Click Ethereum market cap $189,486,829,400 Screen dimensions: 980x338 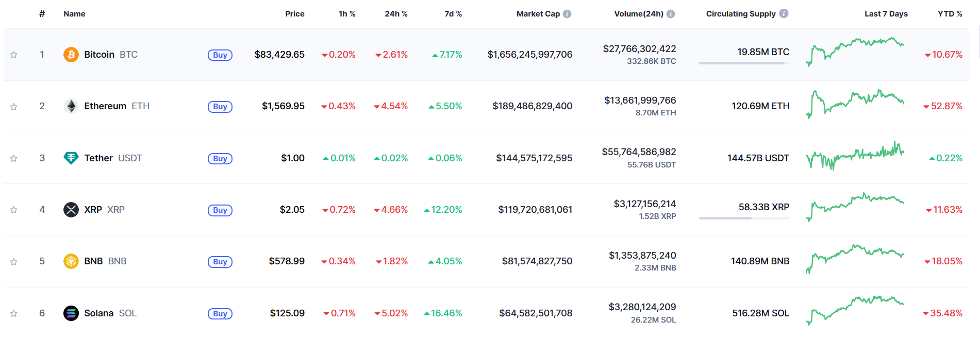533,106
